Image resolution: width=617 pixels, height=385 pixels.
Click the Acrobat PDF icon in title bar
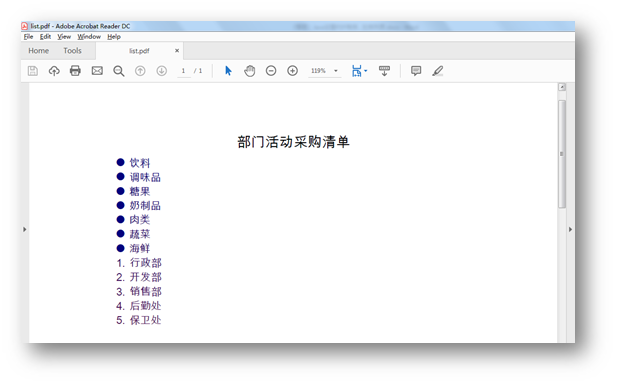(x=25, y=26)
